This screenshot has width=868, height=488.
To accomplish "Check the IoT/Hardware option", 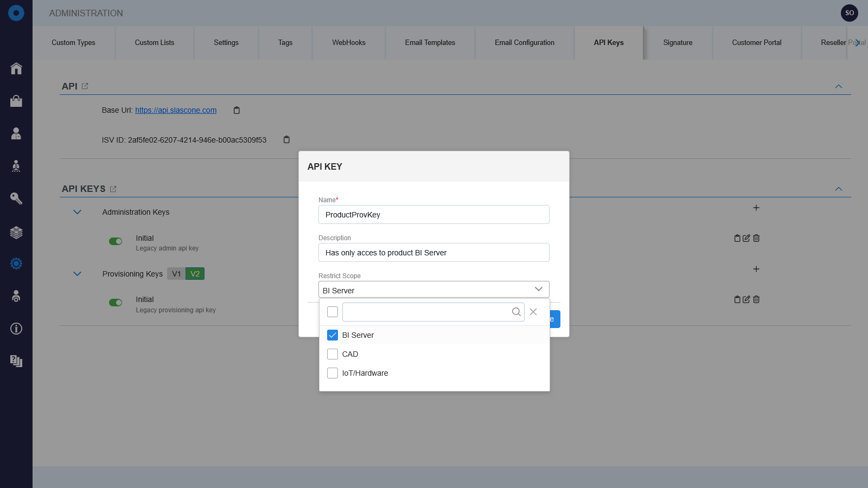I will point(333,373).
